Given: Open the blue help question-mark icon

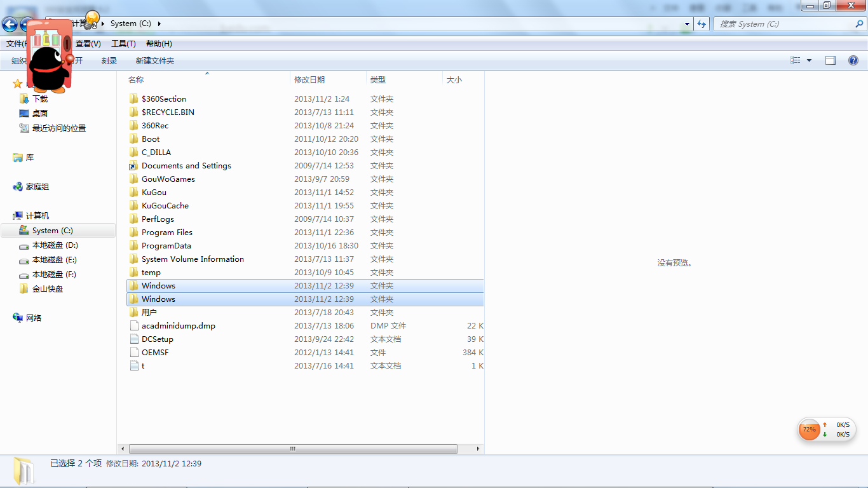Looking at the screenshot, I should coord(853,60).
